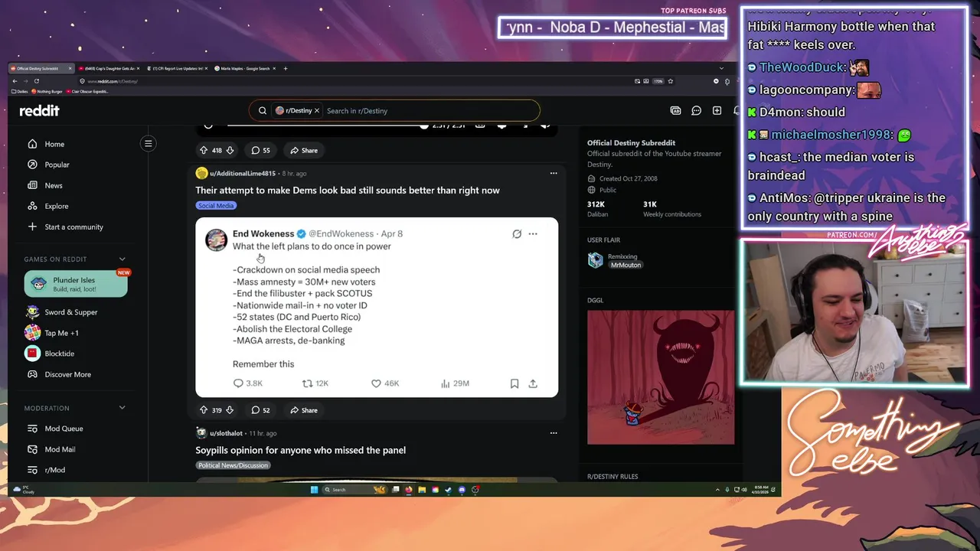
Task: Open the Reddit chat icon
Action: coord(696,111)
